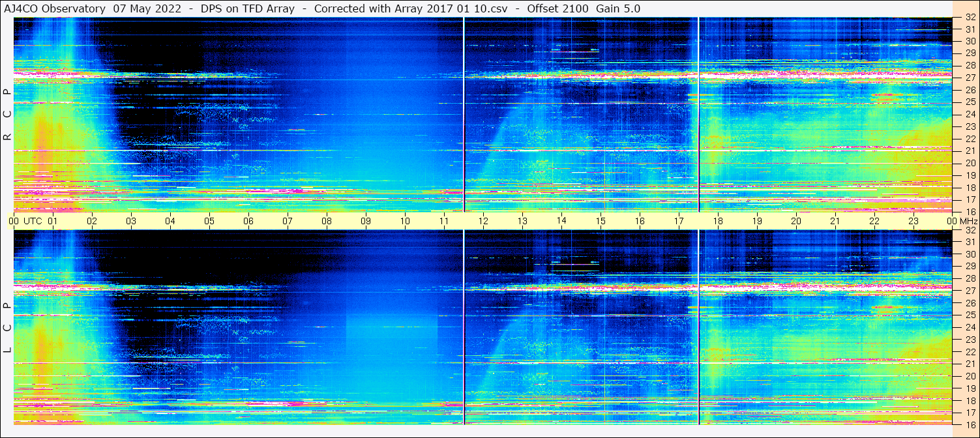Image resolution: width=980 pixels, height=438 pixels.
Task: Click the "UTC" label on time axis
Action: pos(33,221)
